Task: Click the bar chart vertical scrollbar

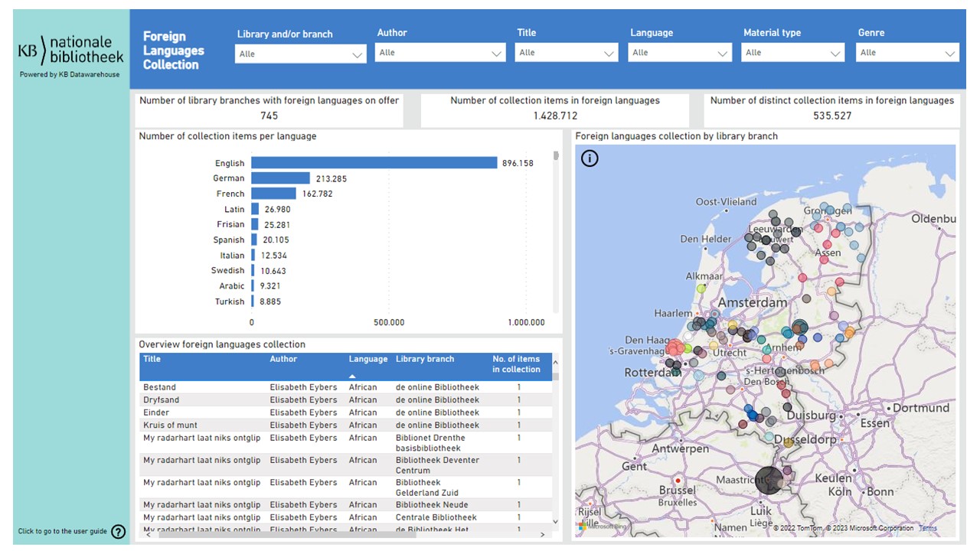Action: click(x=556, y=156)
